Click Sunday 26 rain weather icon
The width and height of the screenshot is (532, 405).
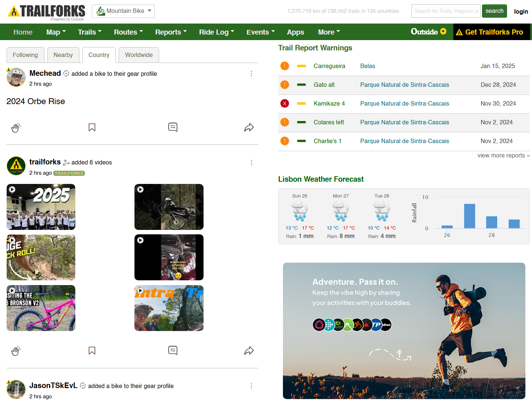tap(300, 211)
